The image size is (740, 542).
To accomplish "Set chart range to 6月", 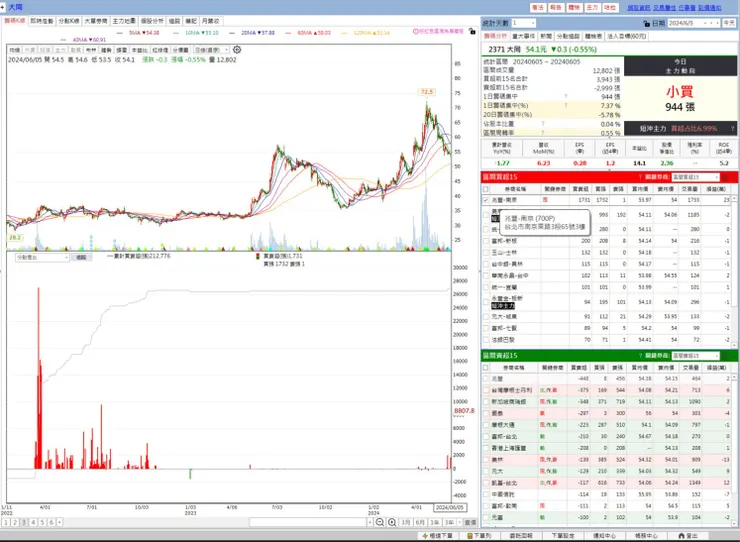I will [x=420, y=522].
